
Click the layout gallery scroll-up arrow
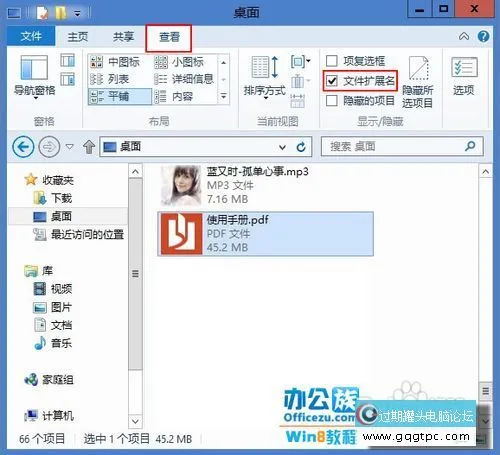tap(224, 62)
